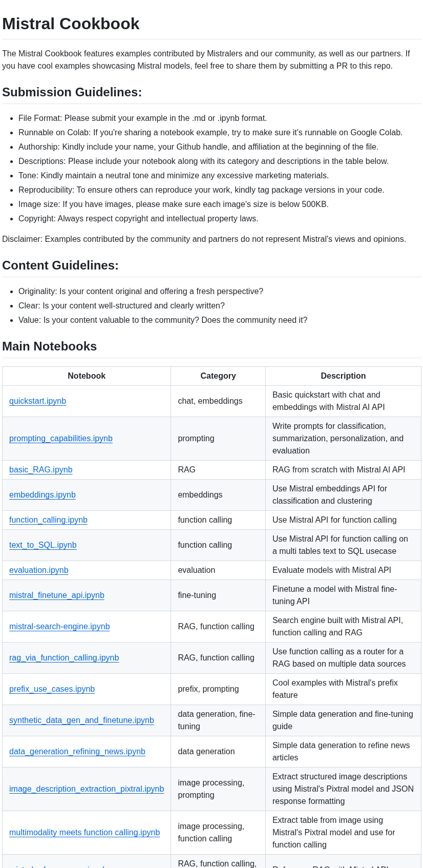This screenshot has height=868, width=423.
Task: Open the embeddings.ipynb notebook
Action: [x=43, y=495]
